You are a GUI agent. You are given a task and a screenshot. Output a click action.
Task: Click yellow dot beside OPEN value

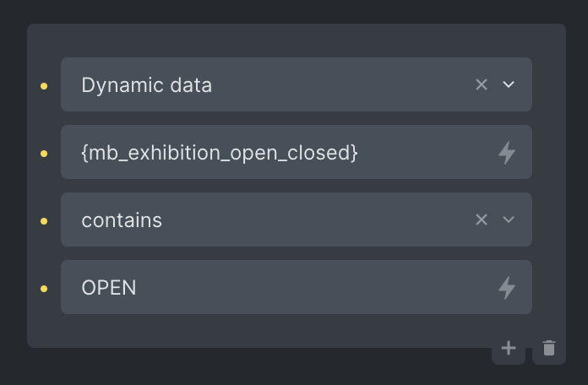click(44, 289)
